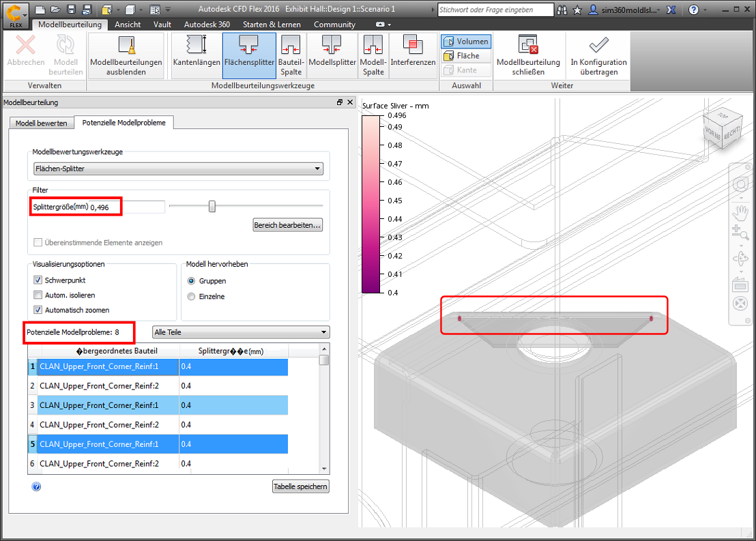Open the Bauteil-Spalte tool
Screen dimensions: 756x541
291,55
